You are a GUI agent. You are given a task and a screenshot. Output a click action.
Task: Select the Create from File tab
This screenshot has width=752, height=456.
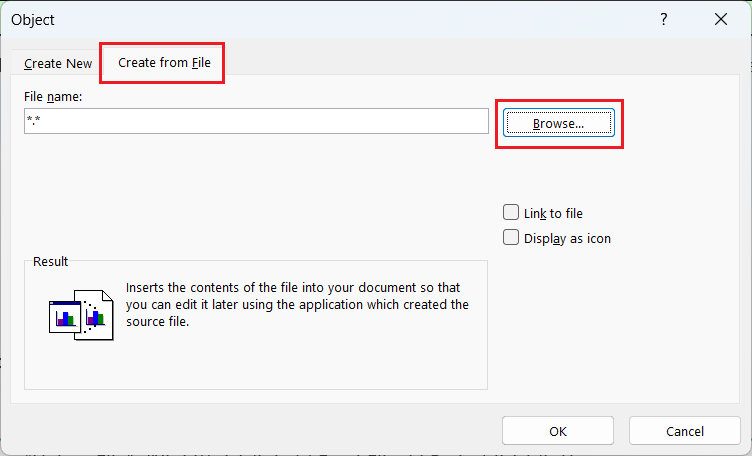pyautogui.click(x=164, y=63)
